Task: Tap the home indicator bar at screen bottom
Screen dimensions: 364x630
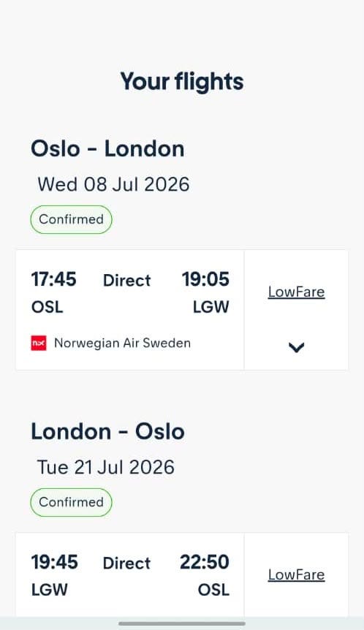Action: [182, 623]
